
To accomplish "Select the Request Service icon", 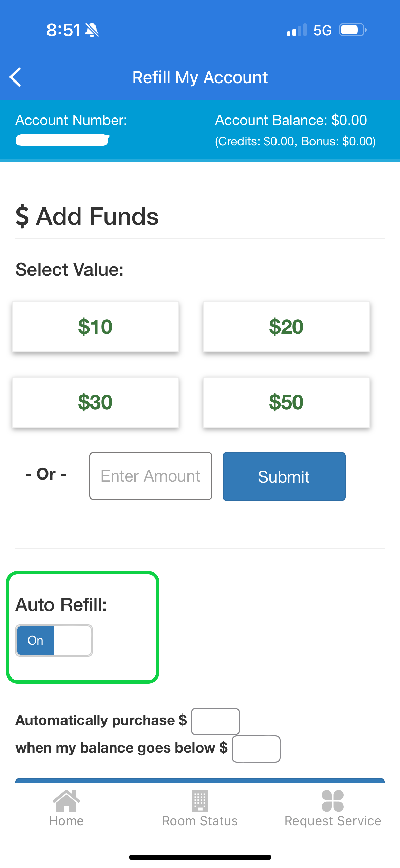I will (333, 800).
